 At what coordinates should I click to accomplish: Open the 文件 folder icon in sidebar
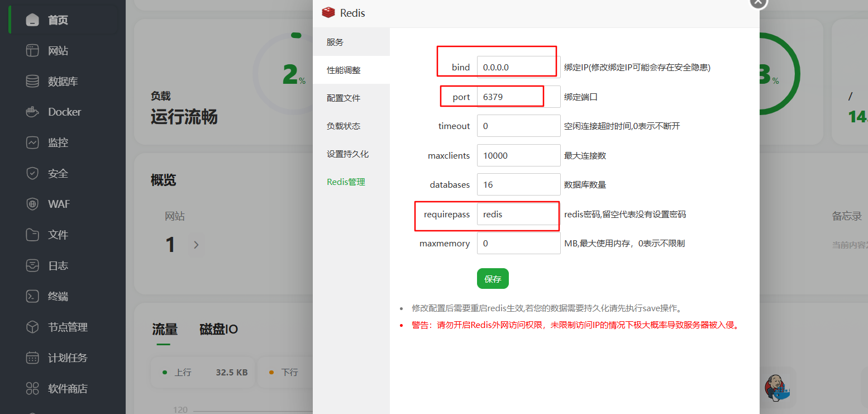(x=33, y=235)
